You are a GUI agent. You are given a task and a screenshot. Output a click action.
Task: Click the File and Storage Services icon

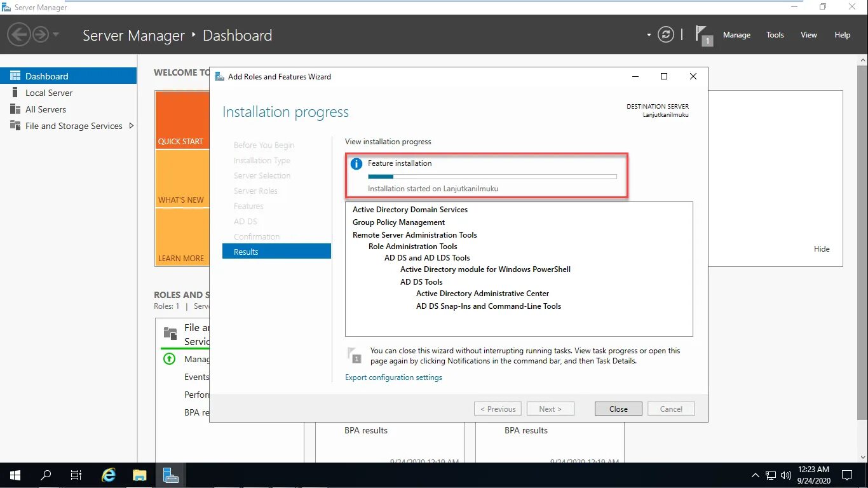point(15,126)
